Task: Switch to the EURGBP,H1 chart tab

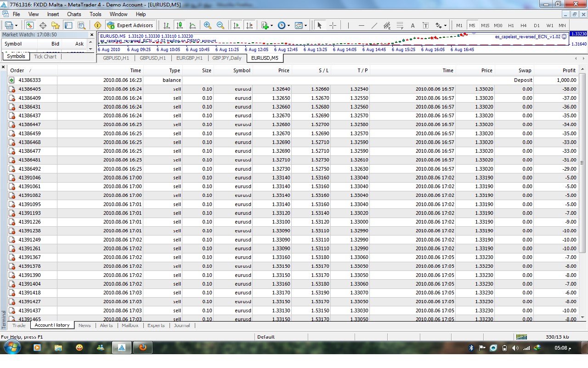Action: pyautogui.click(x=189, y=58)
